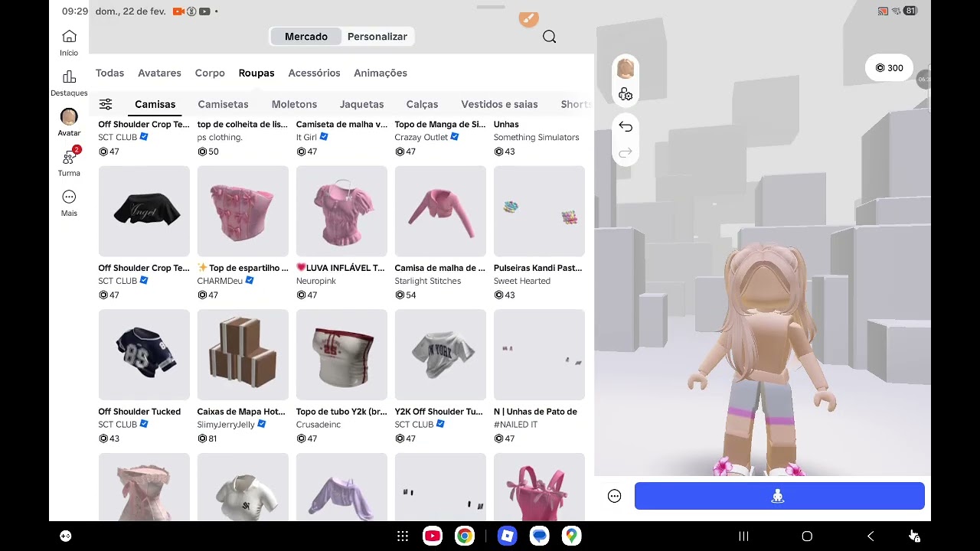Launch YouTube from taskbar
980x551 pixels.
click(433, 536)
